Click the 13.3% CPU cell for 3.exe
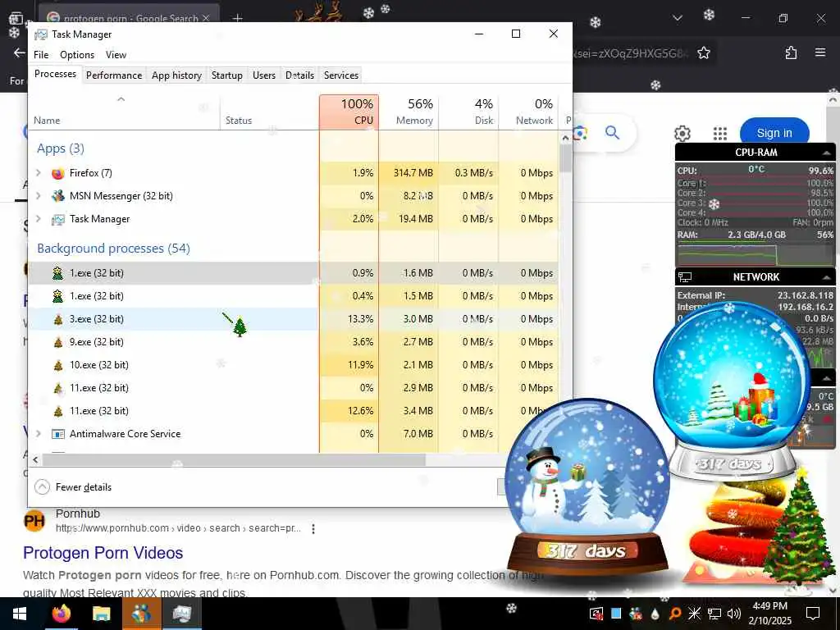 click(349, 319)
